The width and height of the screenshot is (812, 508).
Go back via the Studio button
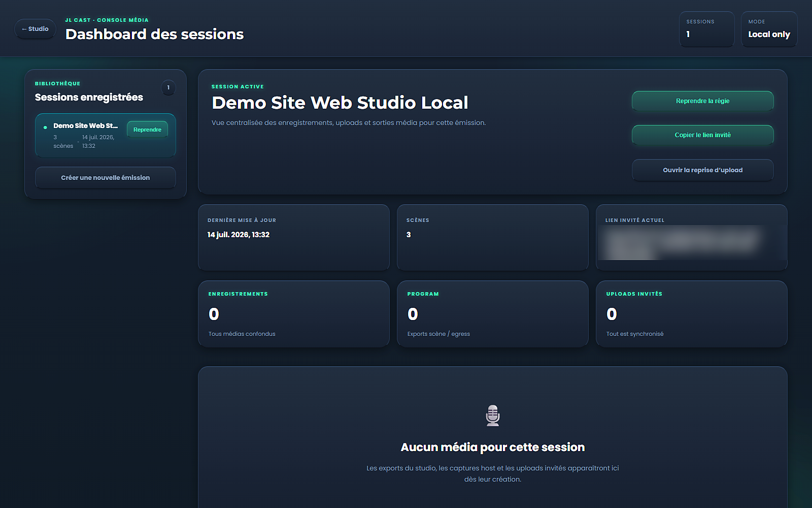(x=35, y=29)
